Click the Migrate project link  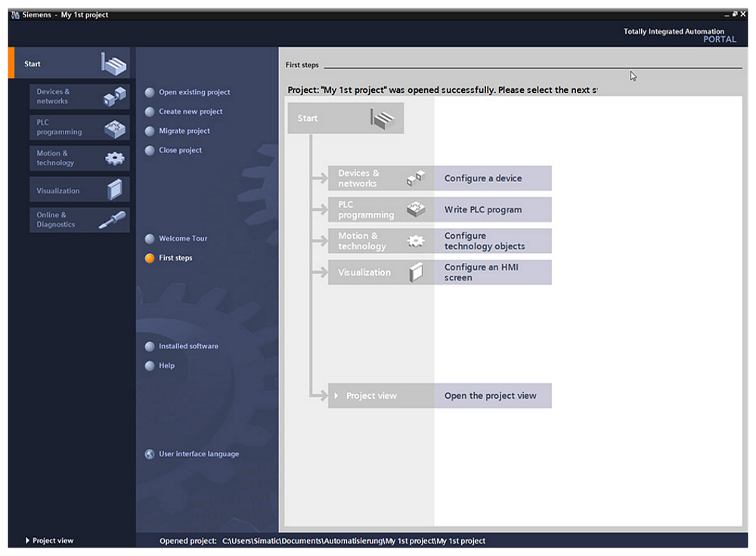(184, 131)
